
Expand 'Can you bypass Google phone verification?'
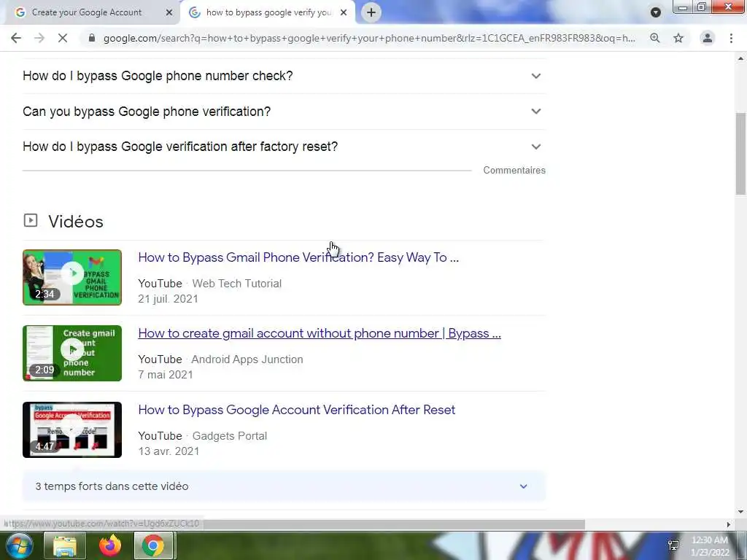pos(282,112)
